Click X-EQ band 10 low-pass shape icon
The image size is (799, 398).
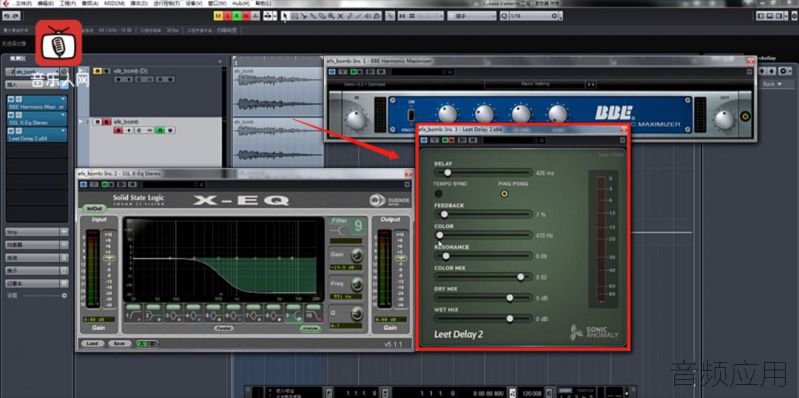[314, 316]
